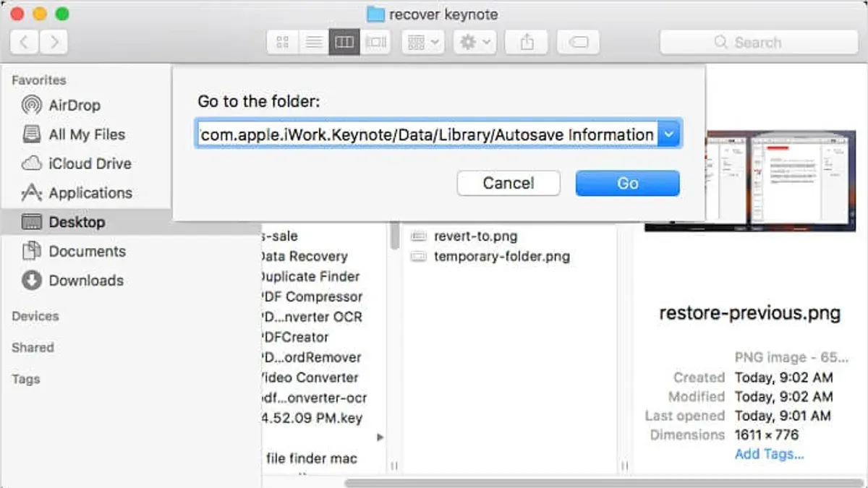Viewport: 868px width, 488px height.
Task: Select the PDF Compressor item
Action: point(311,296)
